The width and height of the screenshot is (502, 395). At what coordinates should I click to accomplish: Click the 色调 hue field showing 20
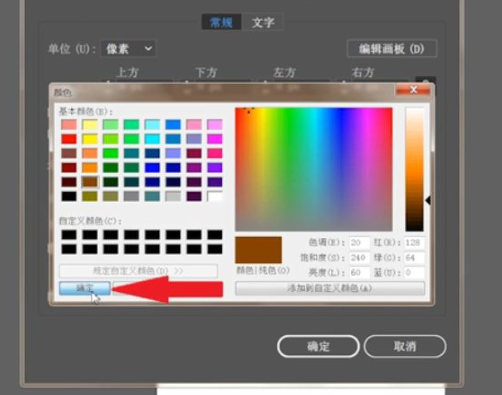click(360, 243)
